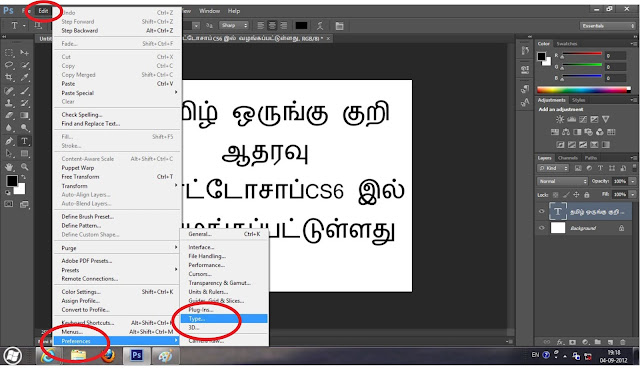Select the Hand tool
Screen dimensions: 640x369
(x=9, y=167)
